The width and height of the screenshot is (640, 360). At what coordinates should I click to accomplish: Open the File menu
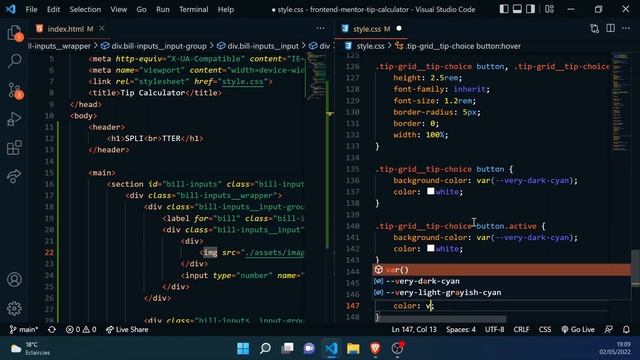coord(31,9)
